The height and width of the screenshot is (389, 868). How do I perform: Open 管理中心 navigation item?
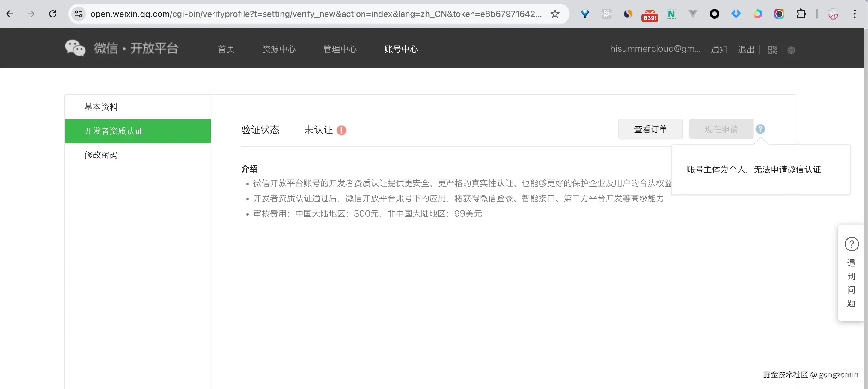(x=340, y=49)
